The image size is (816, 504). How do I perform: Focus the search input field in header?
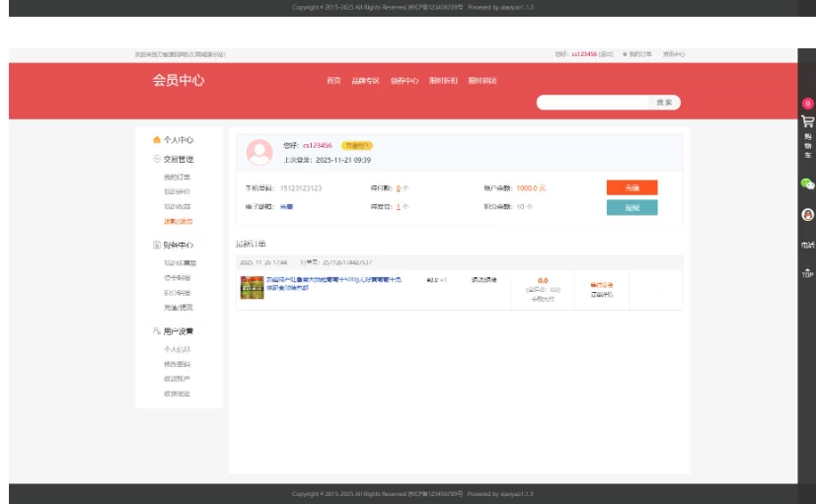(593, 103)
